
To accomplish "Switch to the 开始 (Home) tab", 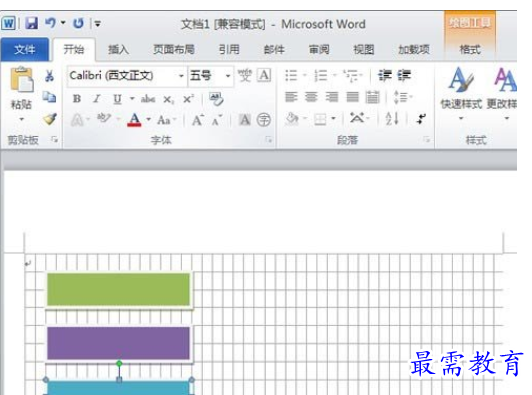I will (74, 50).
